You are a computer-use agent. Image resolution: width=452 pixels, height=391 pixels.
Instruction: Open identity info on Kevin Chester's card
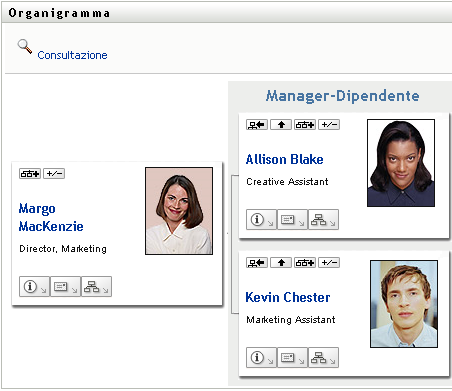(x=261, y=357)
